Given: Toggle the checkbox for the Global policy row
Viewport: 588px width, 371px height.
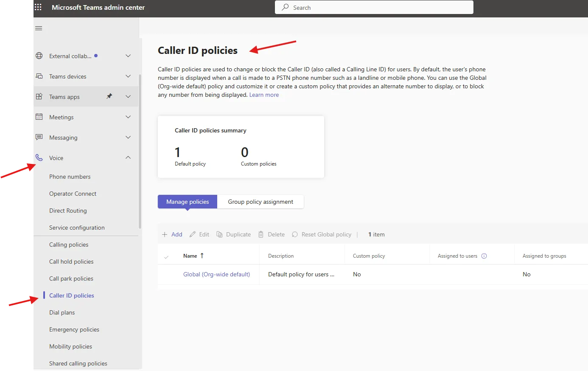Looking at the screenshot, I should pyautogui.click(x=167, y=274).
